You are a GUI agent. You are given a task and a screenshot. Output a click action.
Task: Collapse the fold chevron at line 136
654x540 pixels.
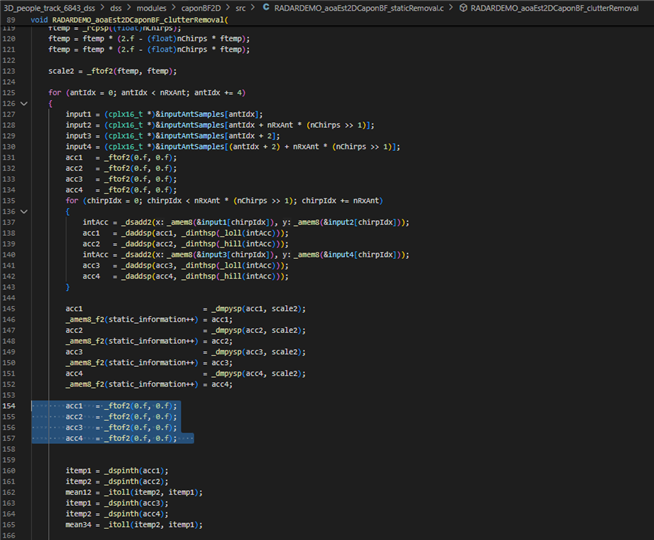point(24,211)
